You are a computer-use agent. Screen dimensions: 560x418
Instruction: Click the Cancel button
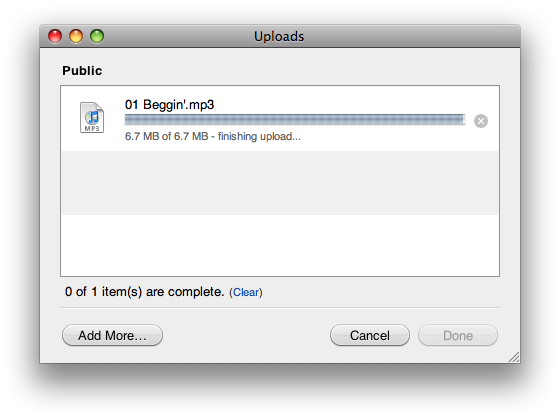tap(370, 335)
